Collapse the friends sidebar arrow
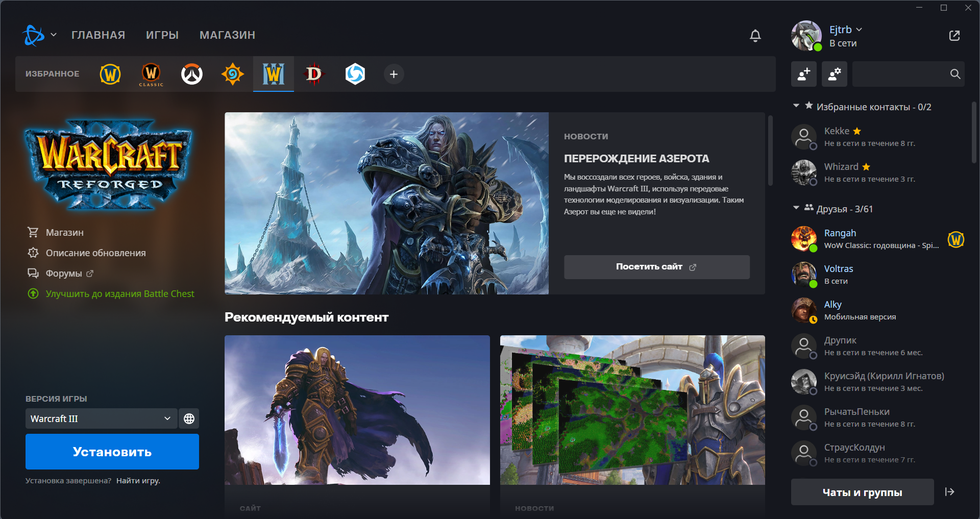980x519 pixels. click(x=949, y=492)
